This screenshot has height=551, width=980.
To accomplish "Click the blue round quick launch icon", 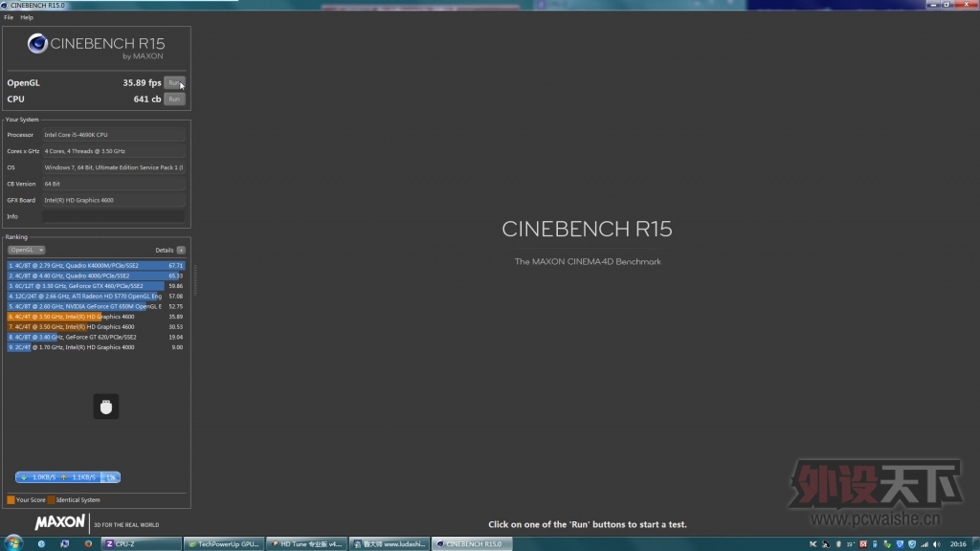I will tap(41, 544).
